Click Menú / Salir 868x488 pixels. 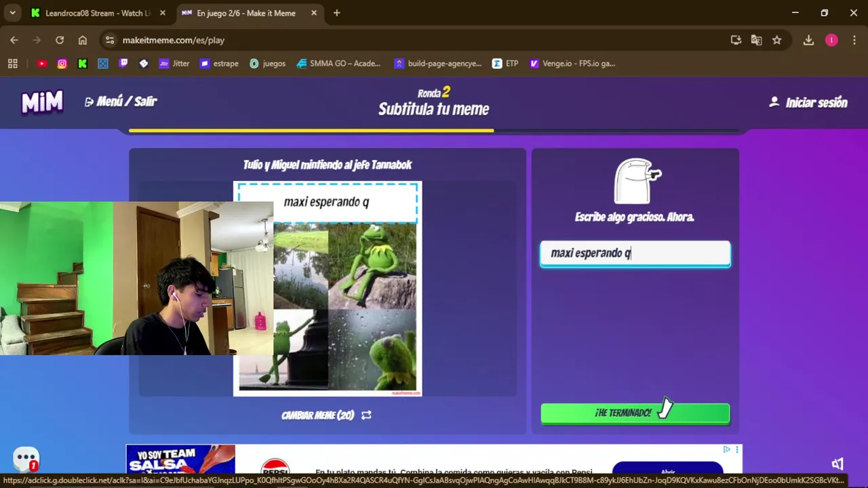[121, 102]
